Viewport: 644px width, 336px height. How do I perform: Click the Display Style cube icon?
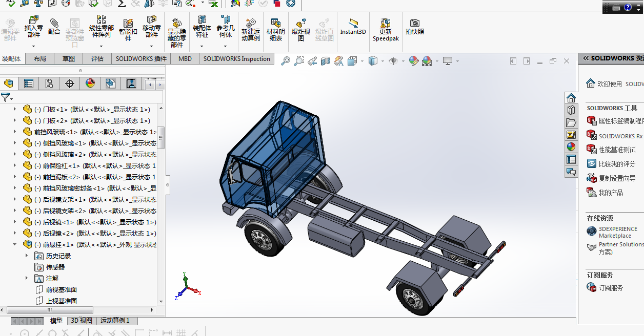(x=373, y=61)
